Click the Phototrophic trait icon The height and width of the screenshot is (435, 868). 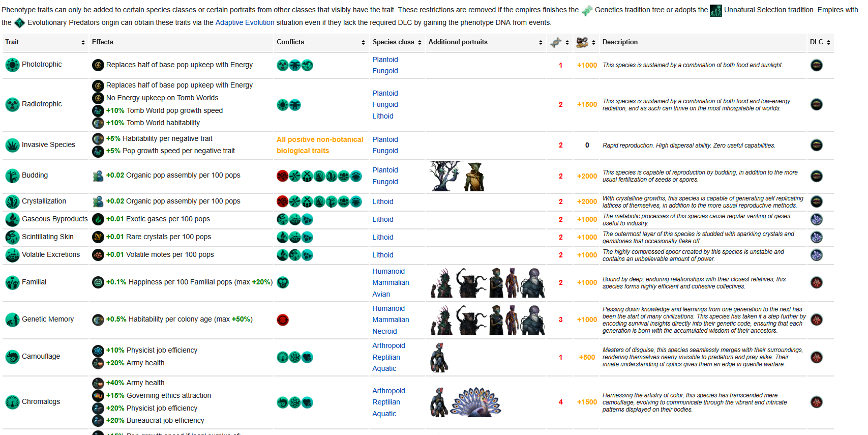pyautogui.click(x=12, y=65)
